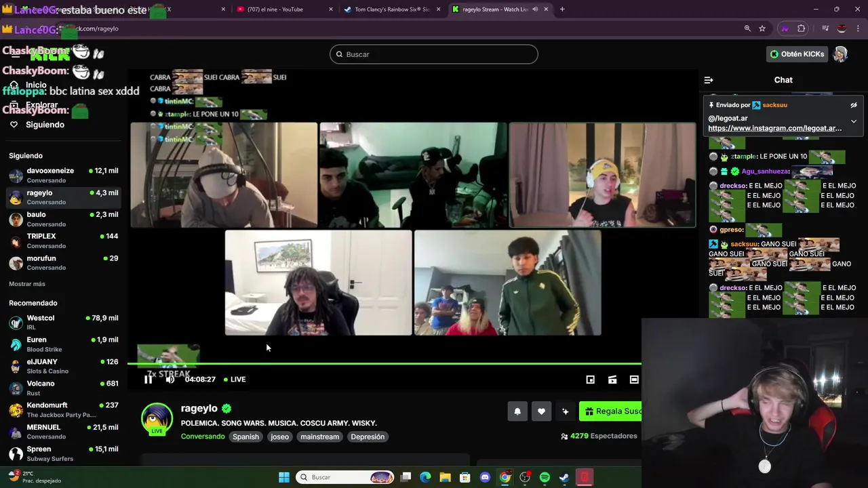Viewport: 868px width, 488px height.
Task: Select the Depresión tag
Action: pyautogui.click(x=368, y=437)
